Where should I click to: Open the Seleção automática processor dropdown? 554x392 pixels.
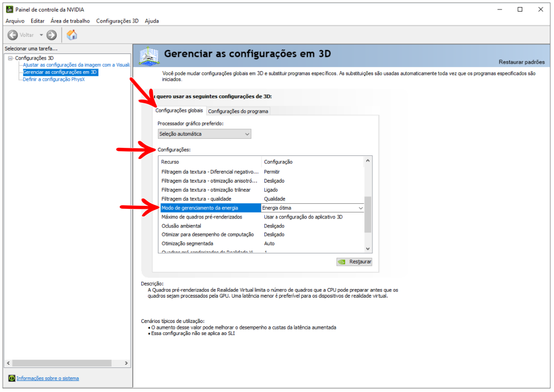[204, 134]
